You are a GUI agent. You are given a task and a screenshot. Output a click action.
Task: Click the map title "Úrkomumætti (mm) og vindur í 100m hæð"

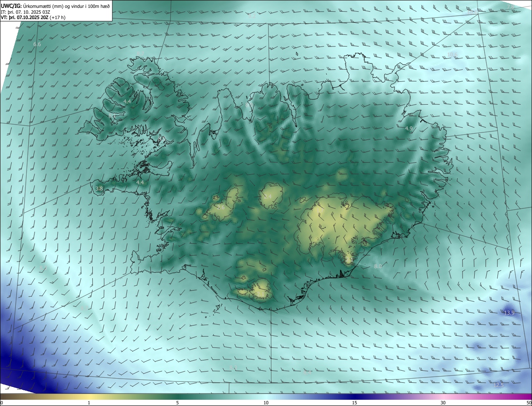pyautogui.click(x=66, y=6)
